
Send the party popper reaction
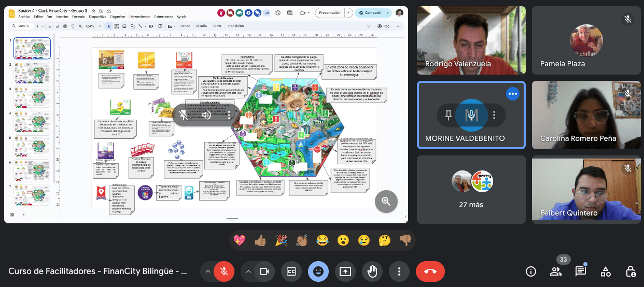coord(281,240)
